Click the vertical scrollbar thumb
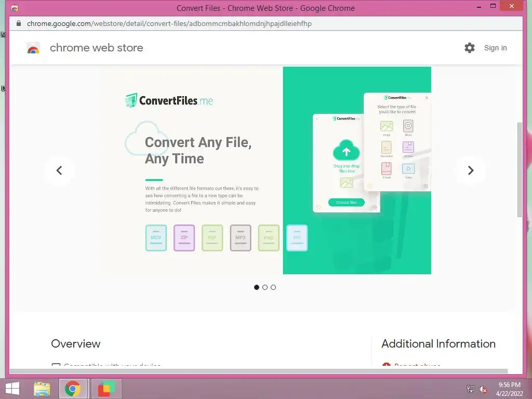 point(520,170)
